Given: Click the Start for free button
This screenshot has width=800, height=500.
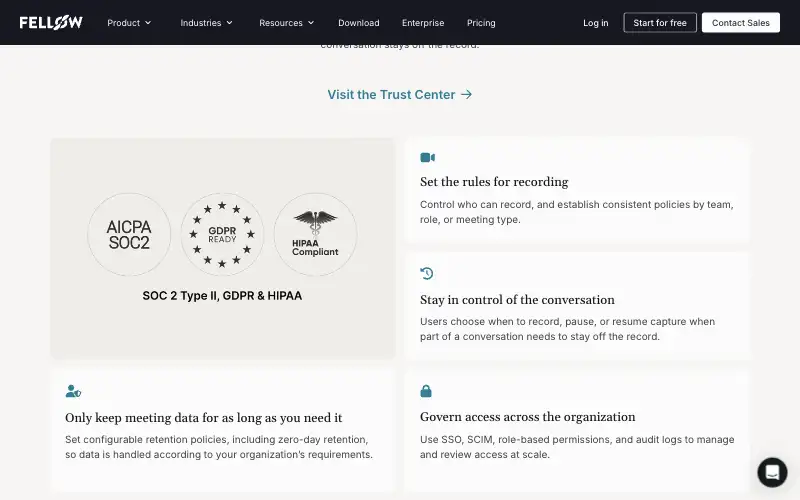Looking at the screenshot, I should tap(660, 22).
